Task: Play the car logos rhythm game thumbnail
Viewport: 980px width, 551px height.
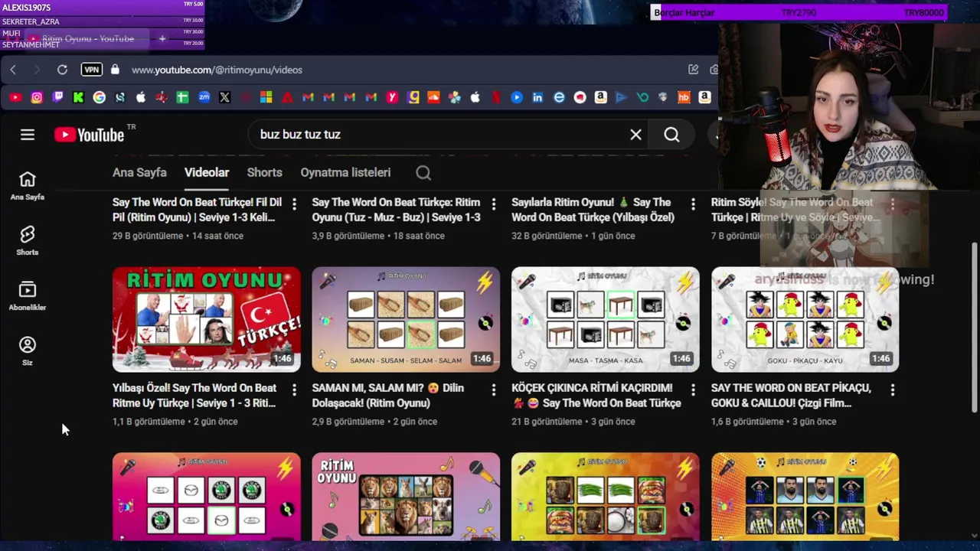Action: (x=207, y=497)
